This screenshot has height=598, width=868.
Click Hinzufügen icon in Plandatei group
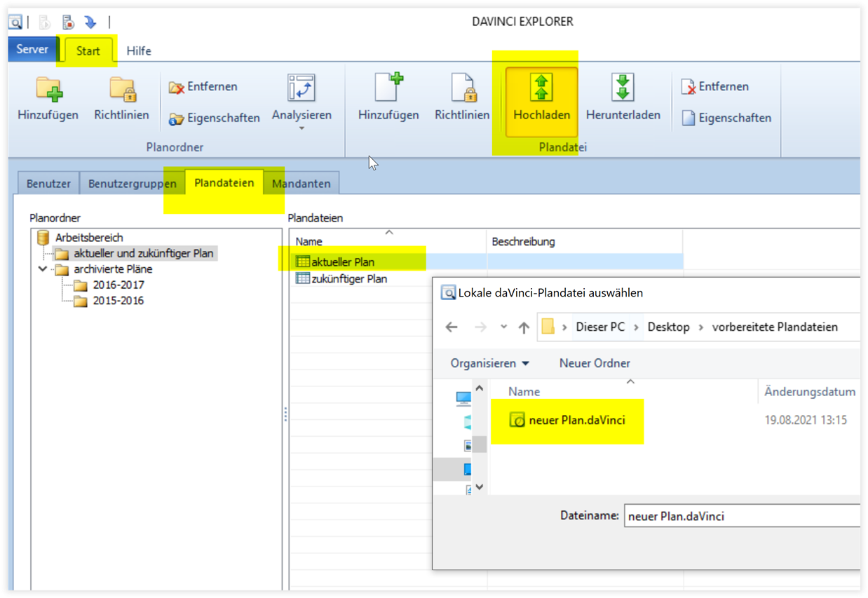coord(388,89)
